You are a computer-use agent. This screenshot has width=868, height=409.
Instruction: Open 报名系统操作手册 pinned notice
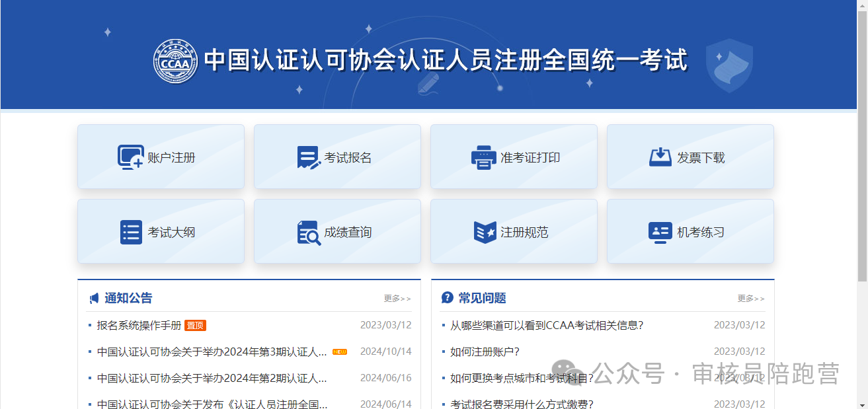coord(139,325)
